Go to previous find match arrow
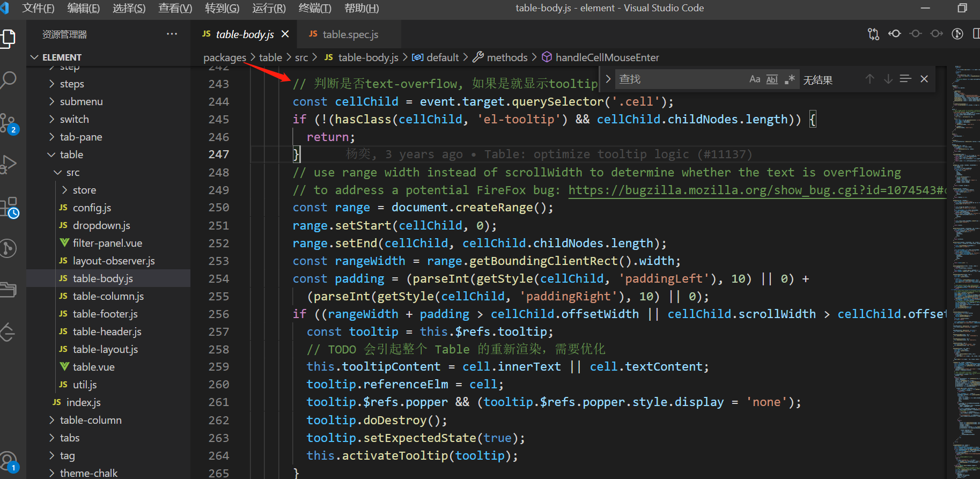This screenshot has width=980, height=479. point(870,79)
